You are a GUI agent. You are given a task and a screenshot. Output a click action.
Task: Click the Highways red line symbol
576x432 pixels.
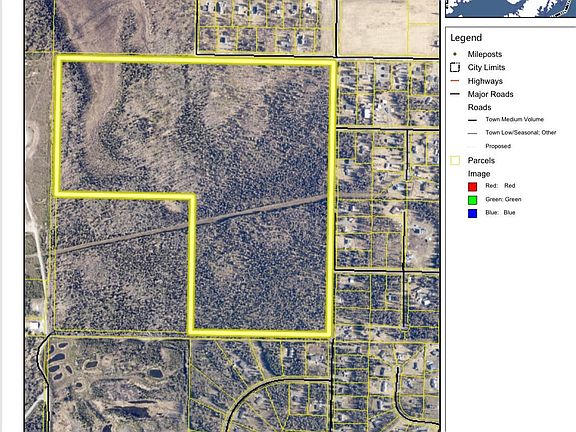[455, 81]
